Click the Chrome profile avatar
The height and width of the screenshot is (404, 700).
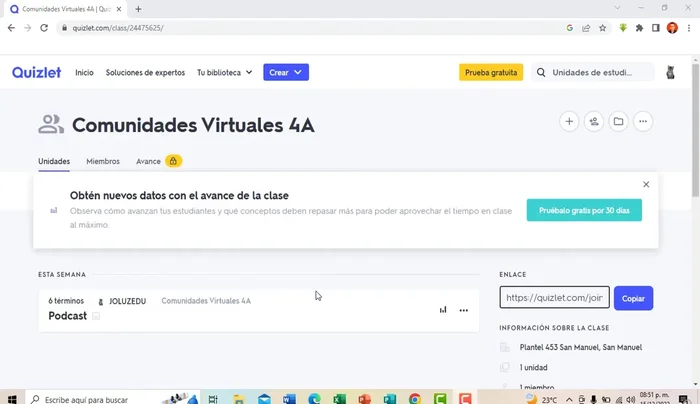(672, 28)
